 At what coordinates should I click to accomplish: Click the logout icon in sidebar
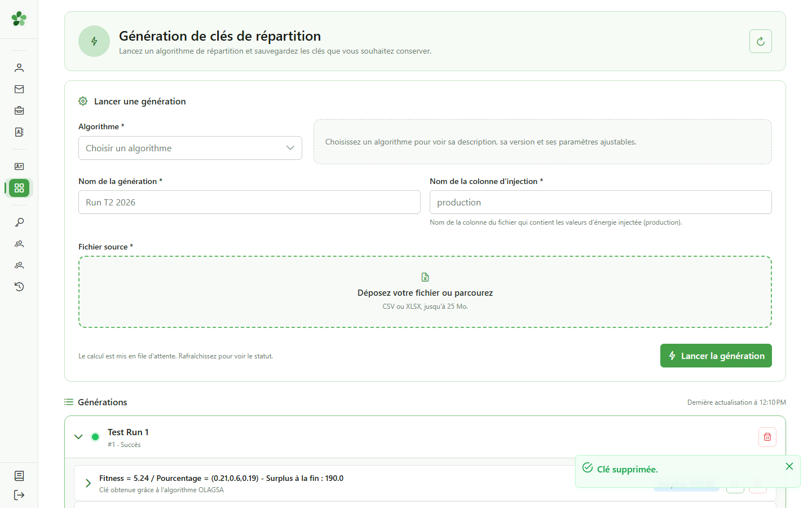[x=19, y=495]
